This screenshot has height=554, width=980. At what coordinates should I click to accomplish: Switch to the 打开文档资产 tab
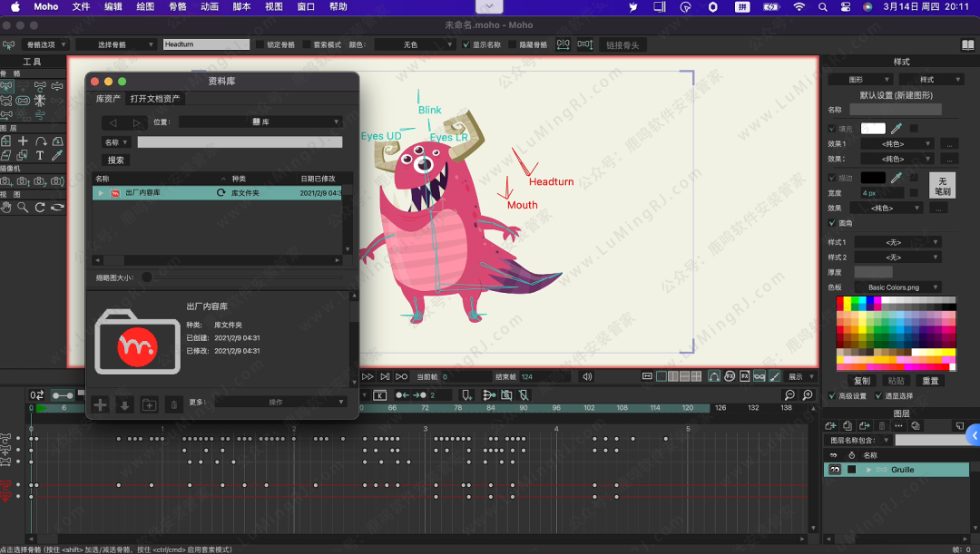(154, 98)
